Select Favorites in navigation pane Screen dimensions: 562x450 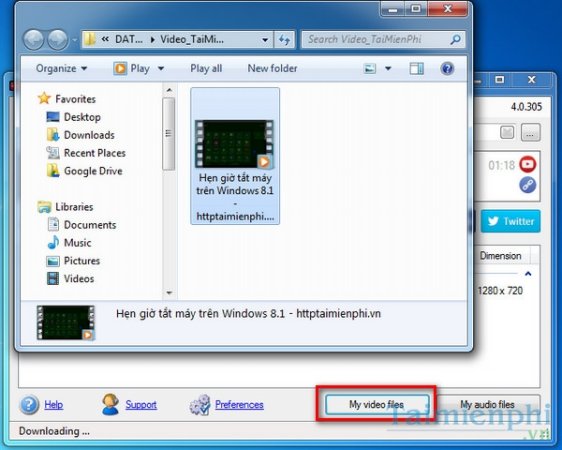(75, 99)
